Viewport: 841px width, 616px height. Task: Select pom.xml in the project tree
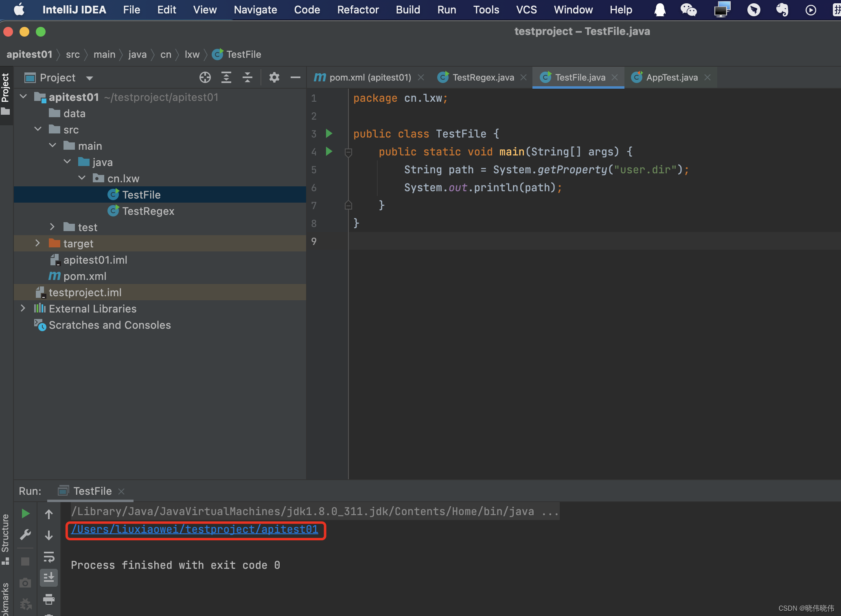[85, 276]
